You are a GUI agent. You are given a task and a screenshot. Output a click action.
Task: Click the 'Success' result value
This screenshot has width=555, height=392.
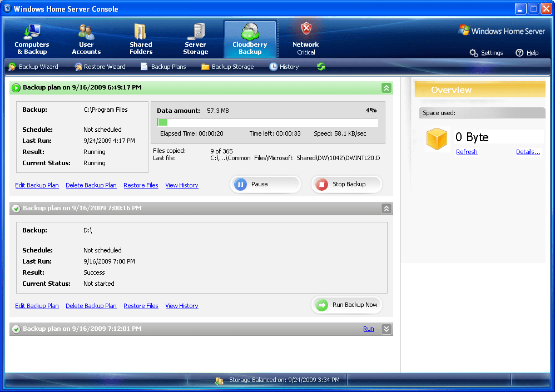pos(94,272)
